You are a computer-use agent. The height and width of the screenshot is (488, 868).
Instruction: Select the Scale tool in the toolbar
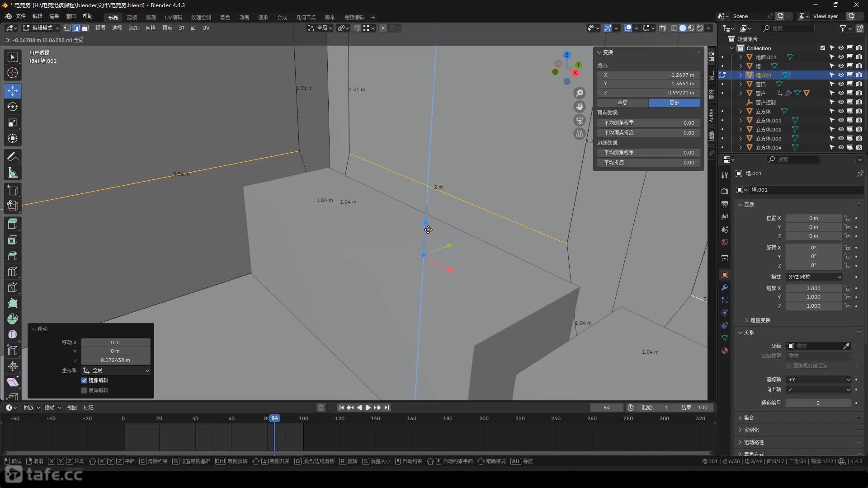[13, 123]
